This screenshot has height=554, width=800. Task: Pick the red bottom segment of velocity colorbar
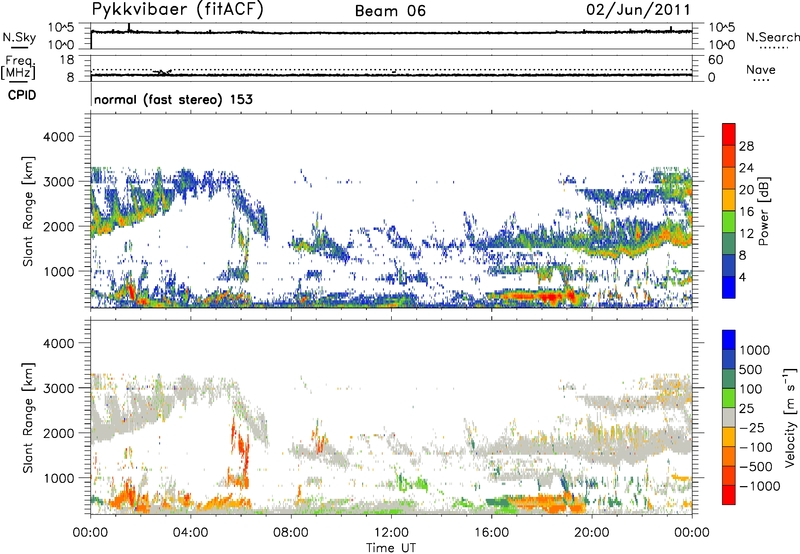[x=729, y=495]
